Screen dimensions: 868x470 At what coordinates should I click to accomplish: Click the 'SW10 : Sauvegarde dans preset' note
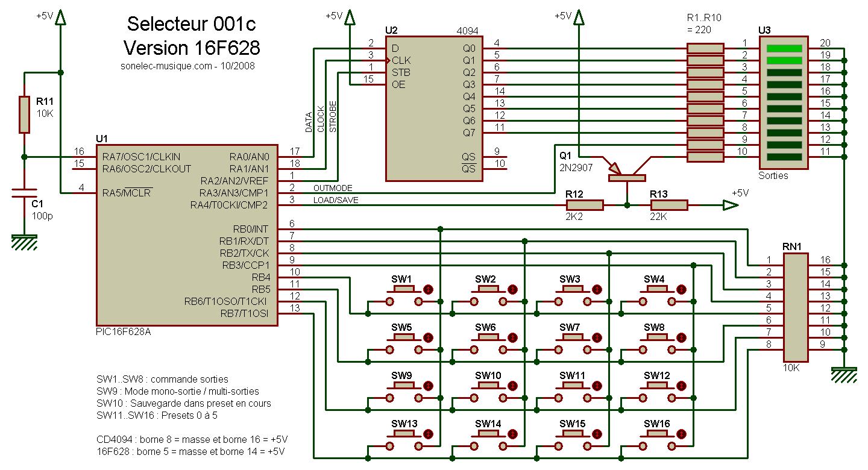coord(183,404)
